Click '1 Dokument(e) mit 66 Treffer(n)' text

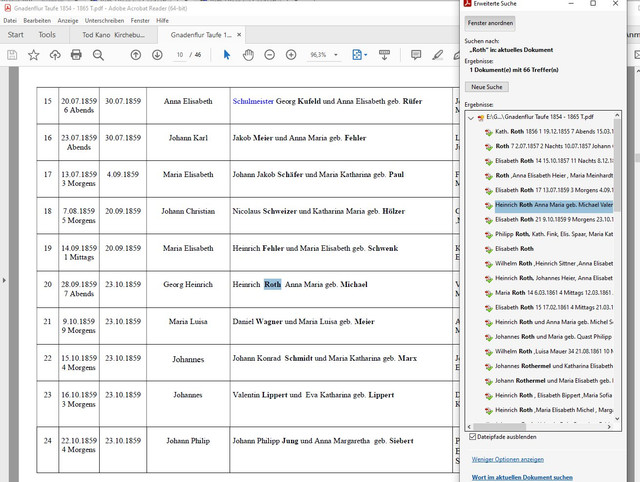pyautogui.click(x=514, y=70)
